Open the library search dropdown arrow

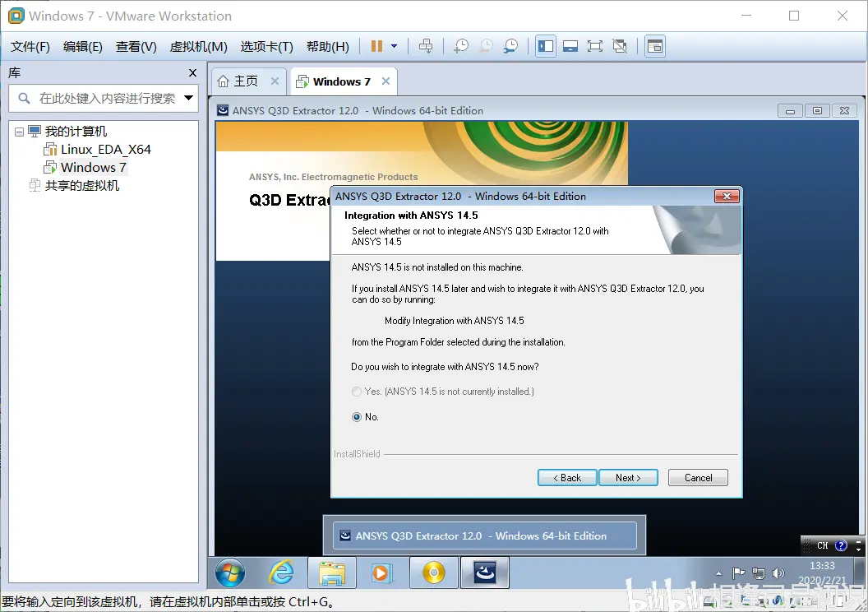(188, 98)
